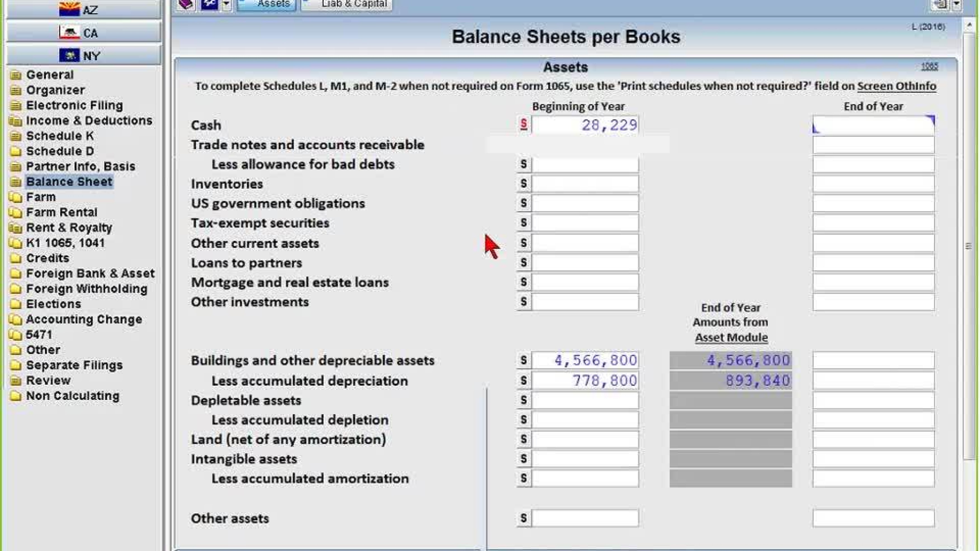Click the 1065 form link in Assets header
The height and width of the screenshot is (551, 980).
tap(929, 67)
